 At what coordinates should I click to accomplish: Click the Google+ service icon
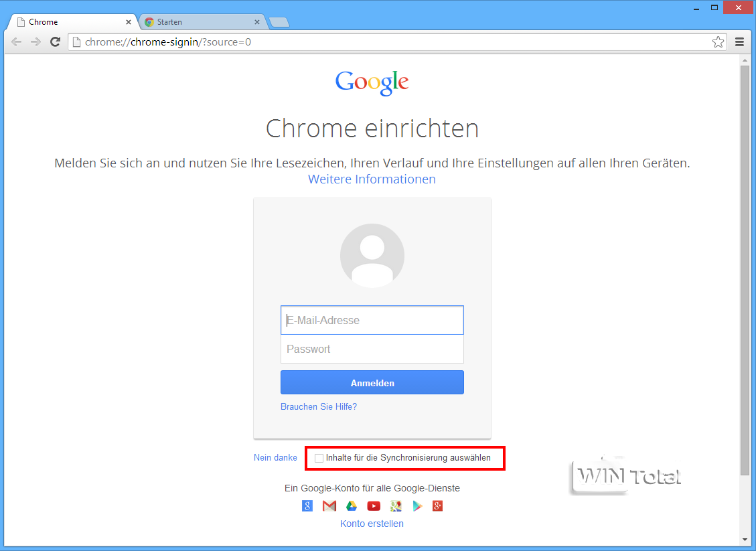[x=437, y=505]
